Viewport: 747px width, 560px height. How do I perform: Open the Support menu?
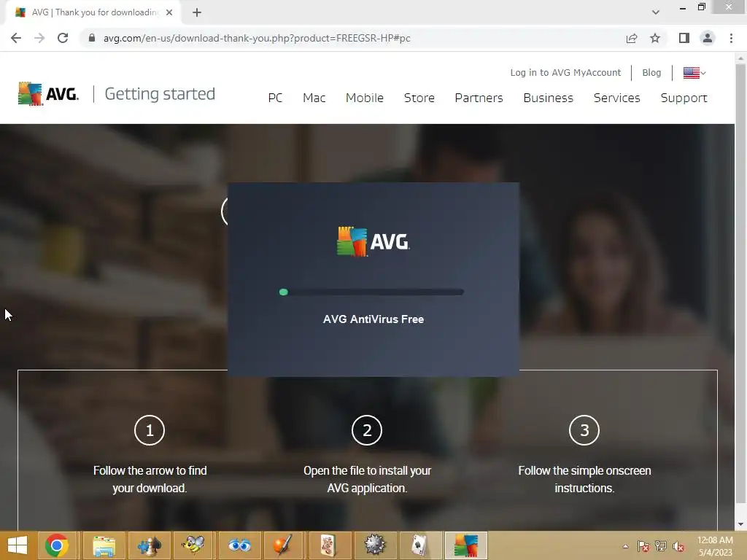coord(684,98)
